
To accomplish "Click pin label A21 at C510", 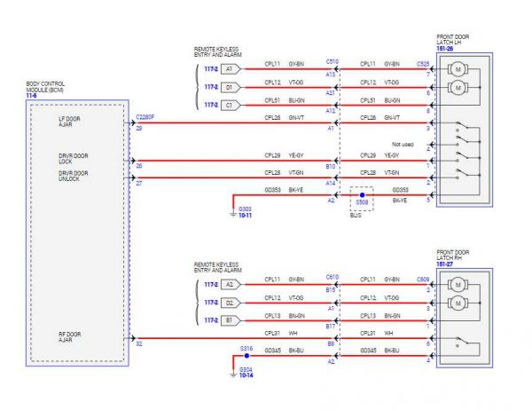I will [331, 92].
